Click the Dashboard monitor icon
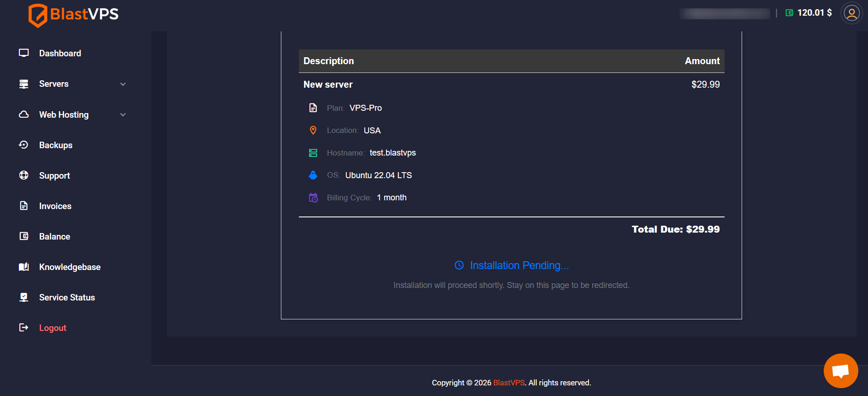Image resolution: width=868 pixels, height=396 pixels. [x=24, y=53]
